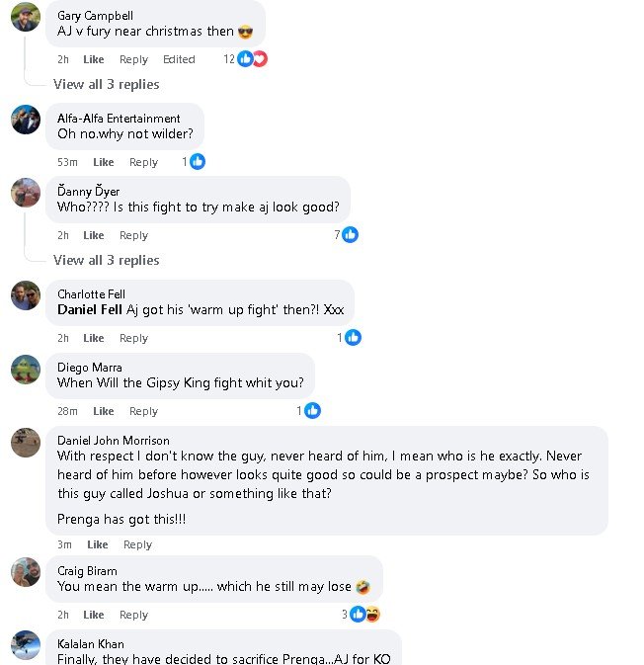Open reactions on Gary Campbell's comment

coord(252,59)
